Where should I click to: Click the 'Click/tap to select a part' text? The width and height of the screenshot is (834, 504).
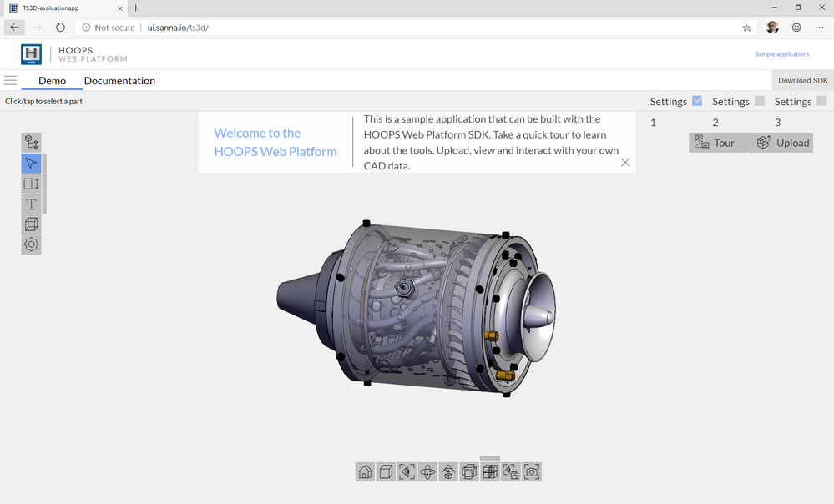tap(43, 101)
